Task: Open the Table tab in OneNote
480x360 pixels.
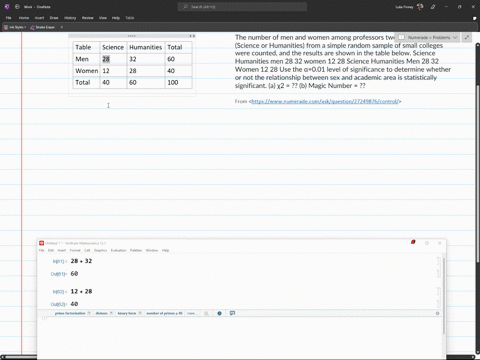Action: point(130,18)
